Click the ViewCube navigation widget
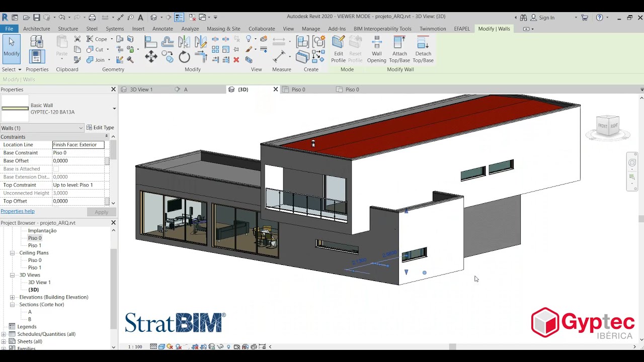The height and width of the screenshot is (362, 644). click(607, 126)
